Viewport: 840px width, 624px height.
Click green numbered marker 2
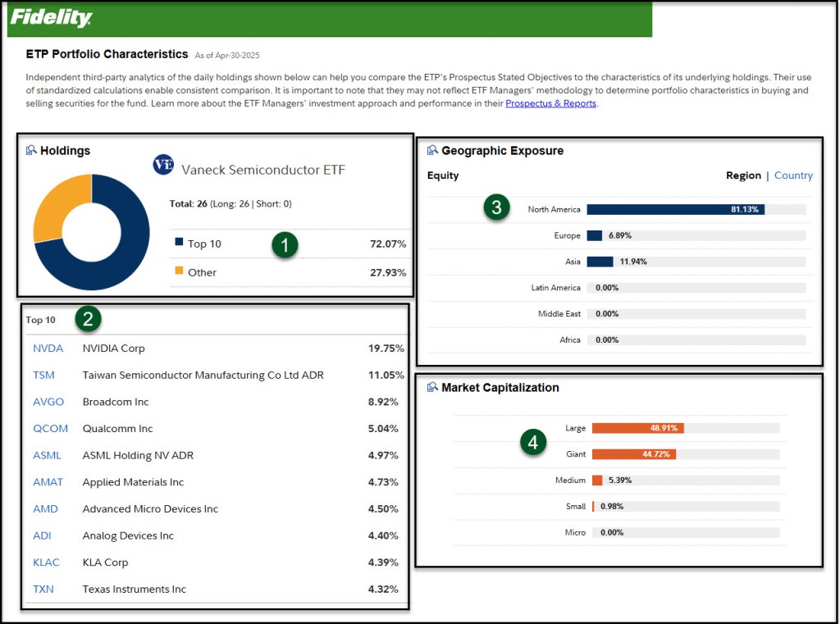point(88,319)
